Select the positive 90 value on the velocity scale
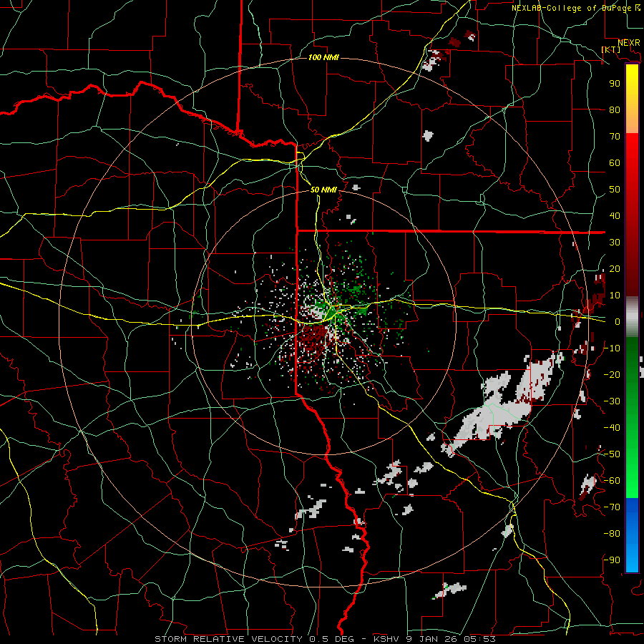The image size is (644, 644). pyautogui.click(x=615, y=84)
